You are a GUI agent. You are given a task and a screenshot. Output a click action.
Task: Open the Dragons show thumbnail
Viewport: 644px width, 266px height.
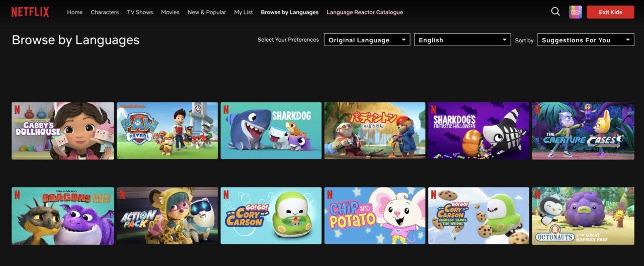click(x=63, y=216)
